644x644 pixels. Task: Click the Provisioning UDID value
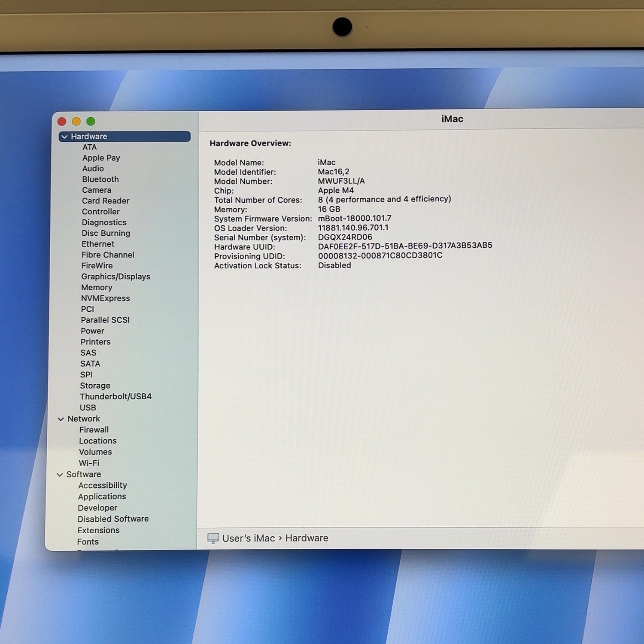(x=380, y=255)
